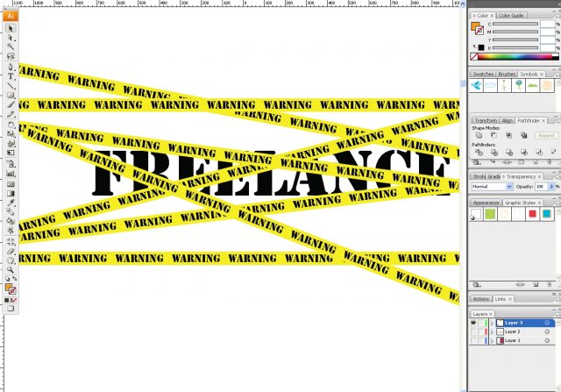Click the Minus Back pathfinder icon
This screenshot has width=561, height=392.
[553, 153]
